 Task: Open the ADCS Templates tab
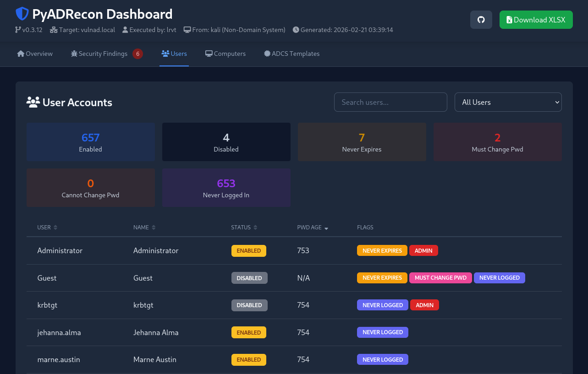click(x=291, y=54)
